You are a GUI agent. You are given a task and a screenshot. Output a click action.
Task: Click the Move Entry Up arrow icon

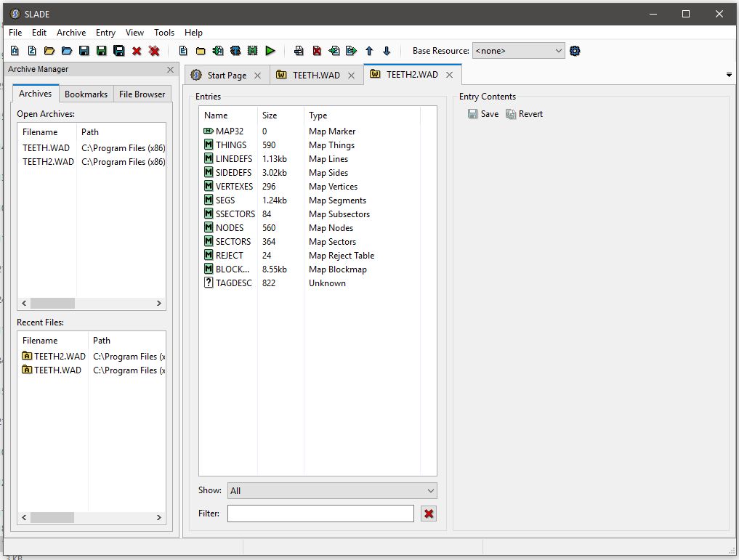(x=369, y=51)
